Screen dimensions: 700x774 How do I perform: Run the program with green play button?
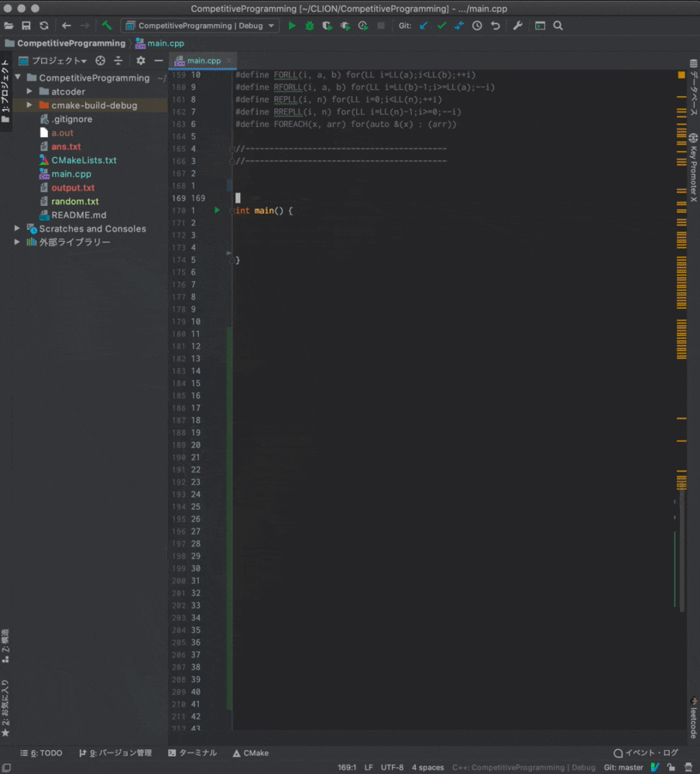point(292,26)
